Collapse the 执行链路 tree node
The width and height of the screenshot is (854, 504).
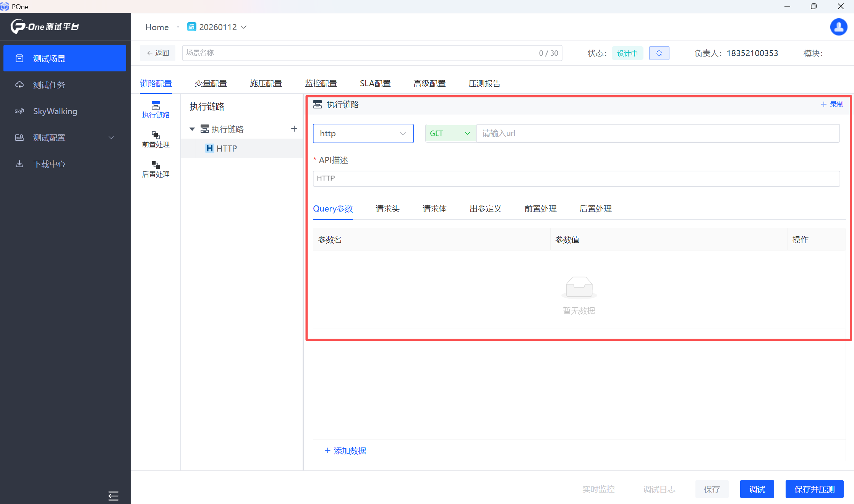click(x=192, y=129)
